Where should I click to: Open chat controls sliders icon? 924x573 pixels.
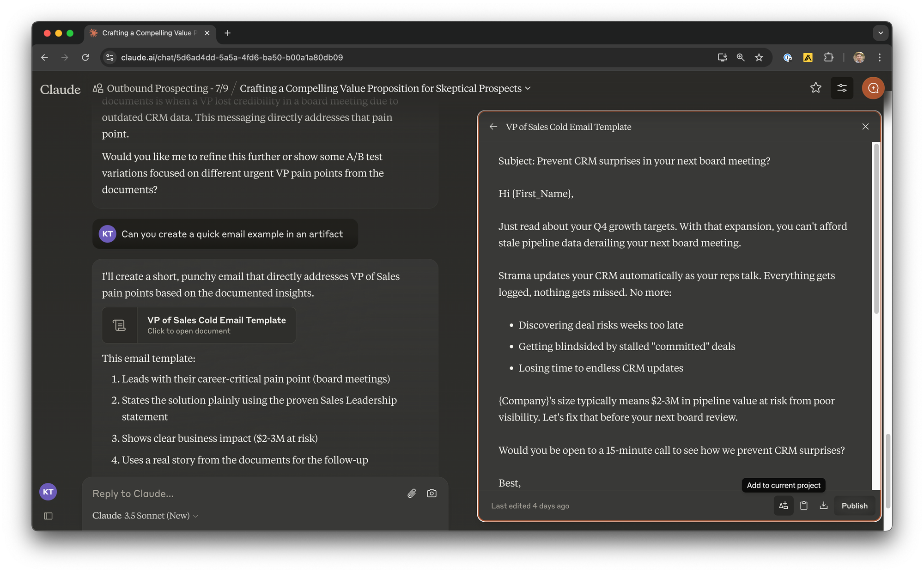(842, 88)
